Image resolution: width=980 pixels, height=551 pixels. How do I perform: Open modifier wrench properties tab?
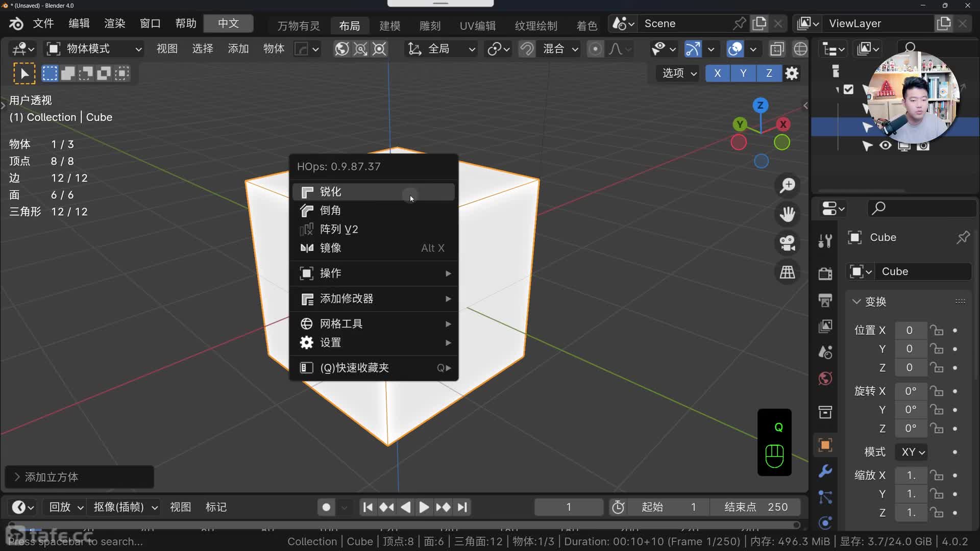coord(825,470)
